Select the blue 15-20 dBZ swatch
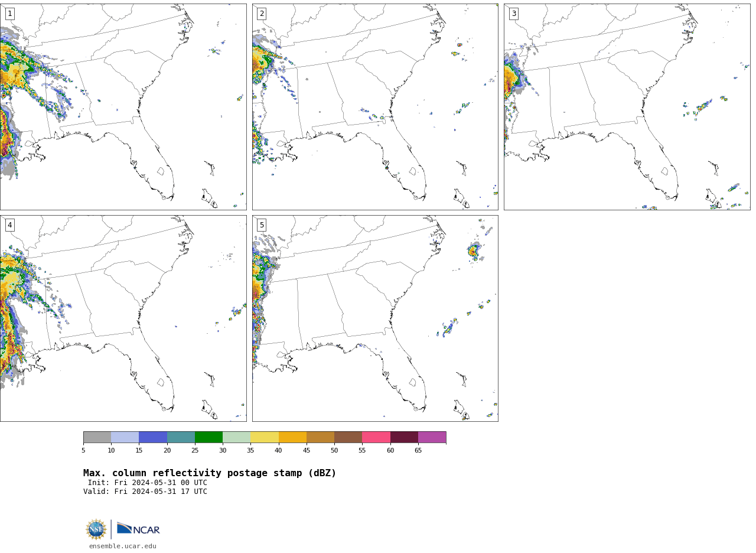756x553 pixels. click(153, 437)
